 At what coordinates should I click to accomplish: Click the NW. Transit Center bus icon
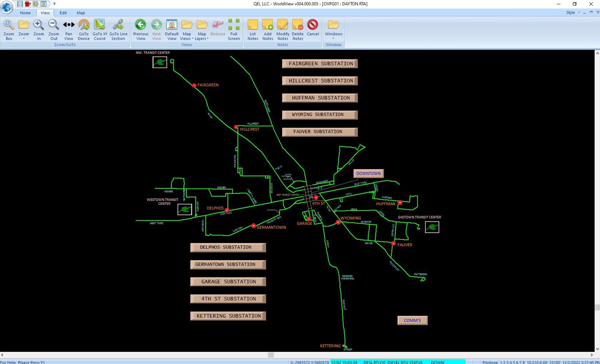tap(160, 62)
